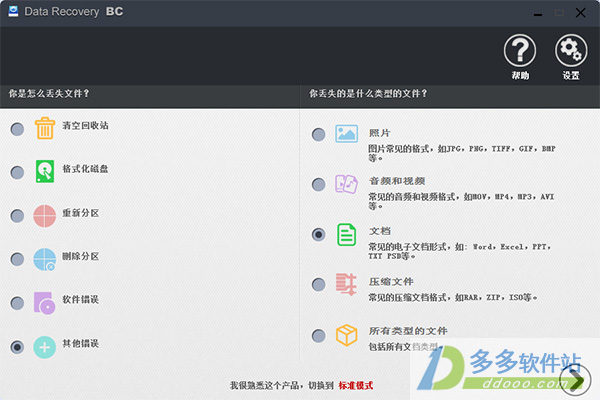This screenshot has width=600, height=400.
Task: Click the red compressed file icon
Action: coord(346,284)
